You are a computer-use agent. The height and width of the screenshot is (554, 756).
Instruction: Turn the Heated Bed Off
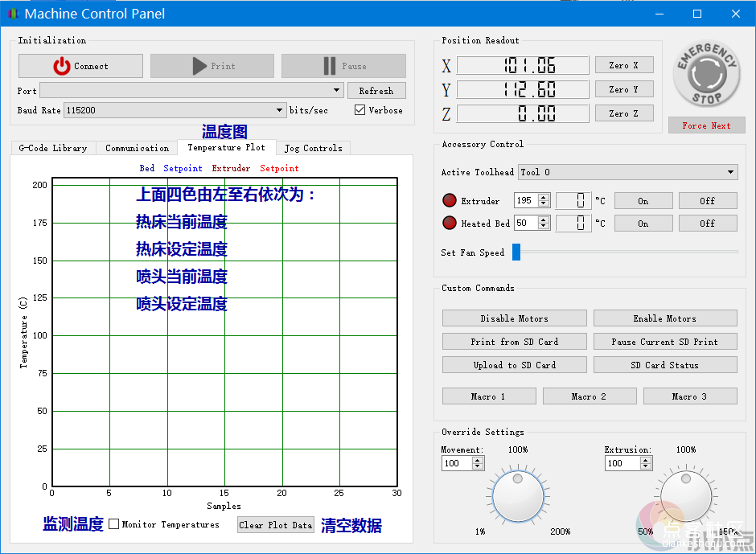(x=708, y=224)
